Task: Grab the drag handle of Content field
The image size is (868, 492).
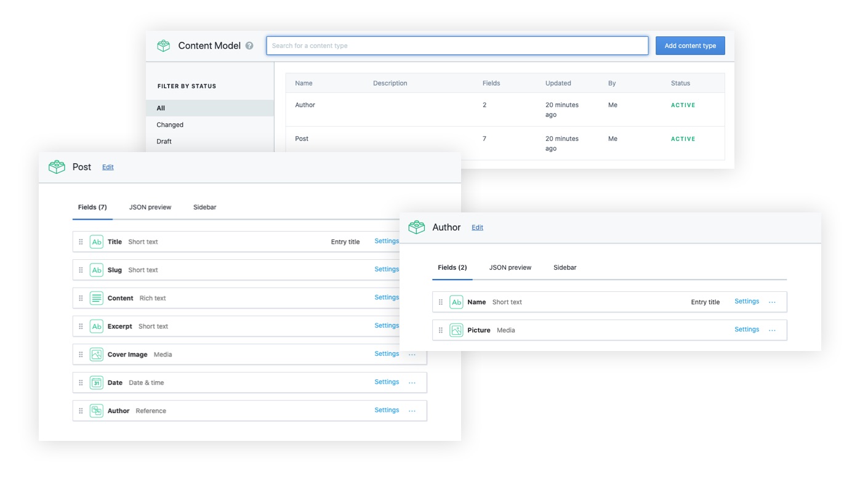Action: (81, 298)
